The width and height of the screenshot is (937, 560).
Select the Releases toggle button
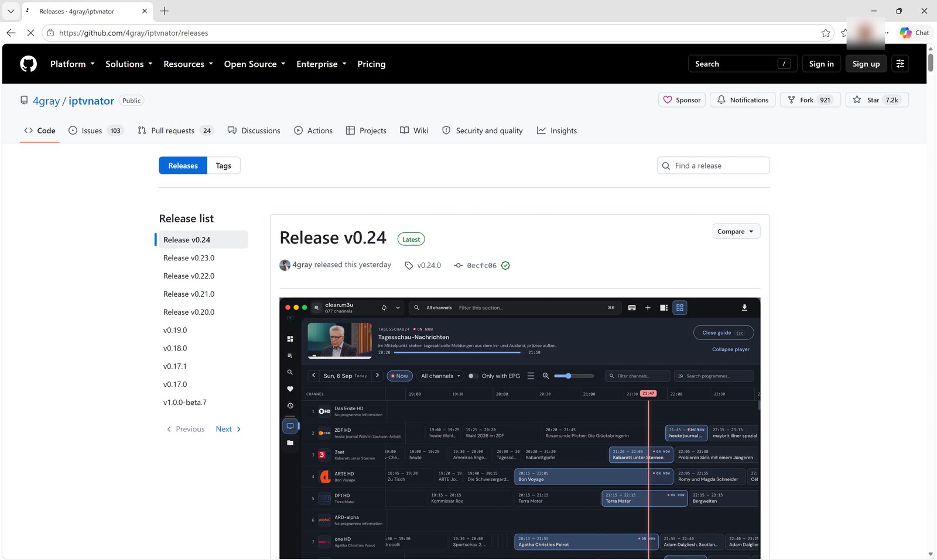pos(183,166)
